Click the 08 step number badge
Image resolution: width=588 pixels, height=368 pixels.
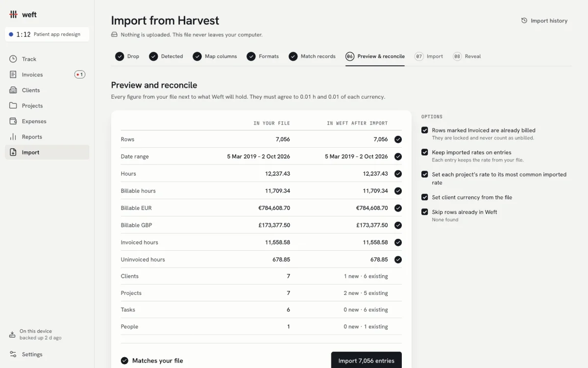coord(457,56)
